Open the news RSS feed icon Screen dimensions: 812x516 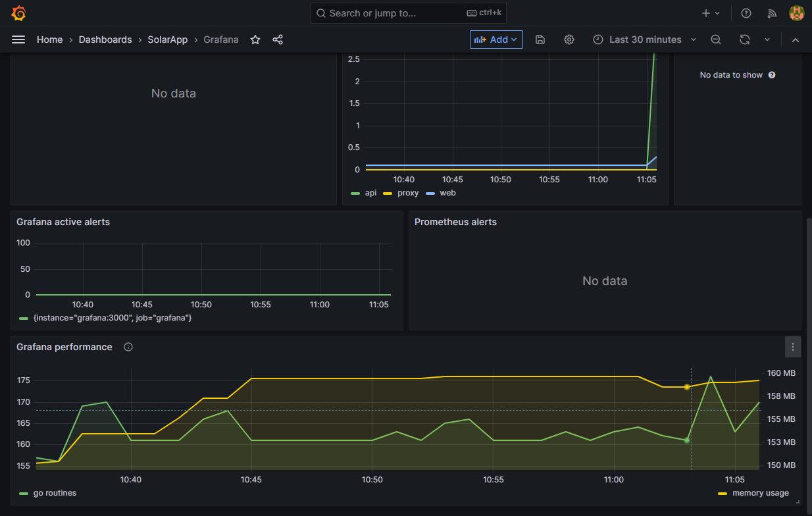[773, 13]
